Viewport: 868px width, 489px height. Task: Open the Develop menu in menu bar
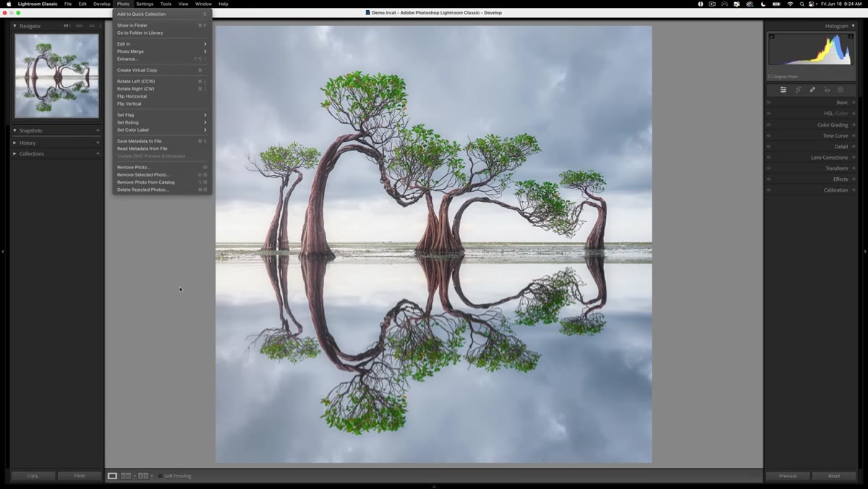(x=102, y=4)
